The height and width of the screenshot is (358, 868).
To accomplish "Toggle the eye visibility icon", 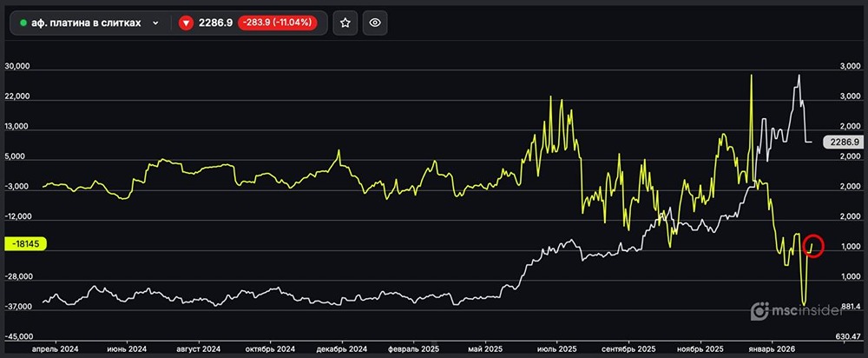I will click(376, 23).
